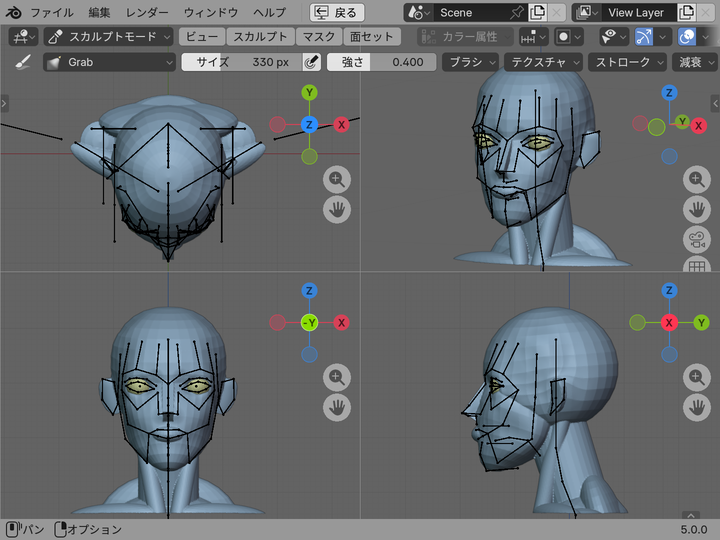The image size is (720, 540).
Task: Expand the left toolbar with the arrow
Action: (4, 103)
